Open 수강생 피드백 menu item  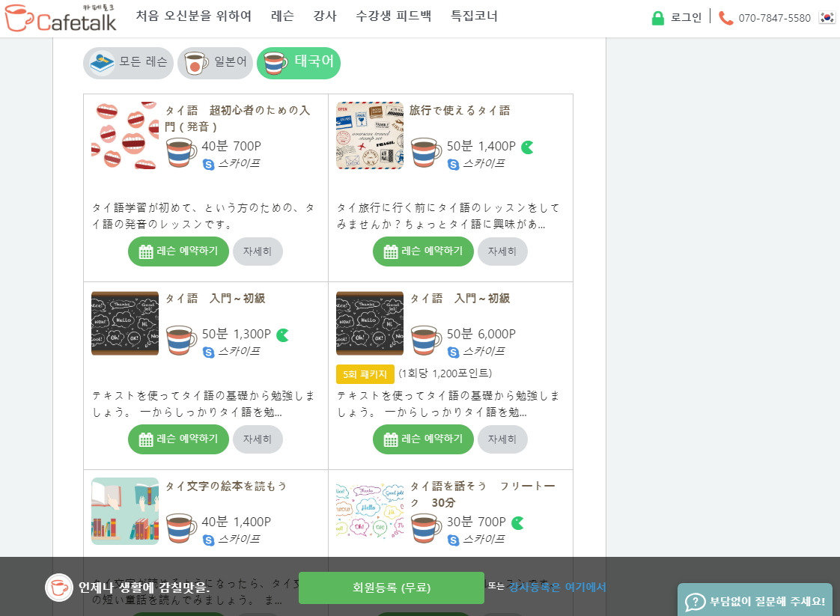pos(393,16)
